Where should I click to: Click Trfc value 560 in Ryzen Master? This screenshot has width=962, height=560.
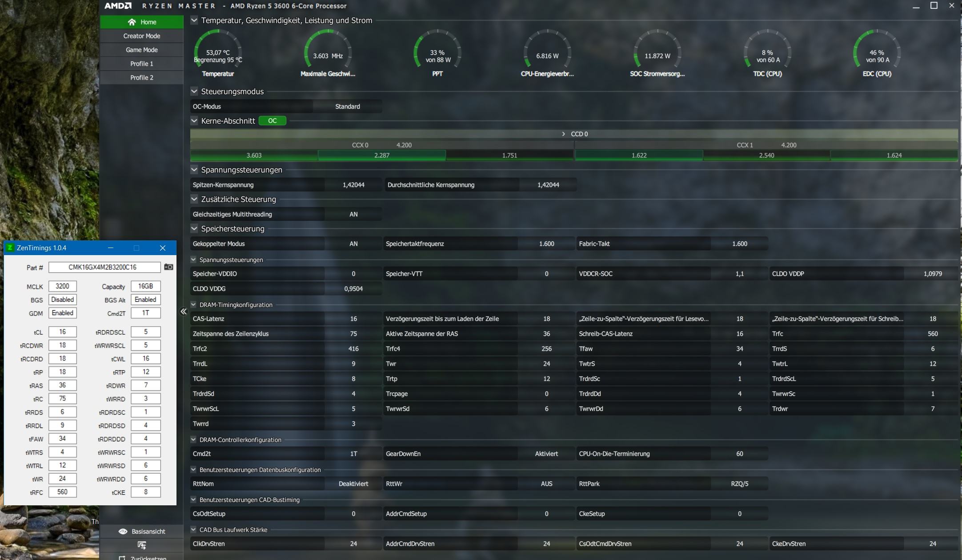(933, 334)
